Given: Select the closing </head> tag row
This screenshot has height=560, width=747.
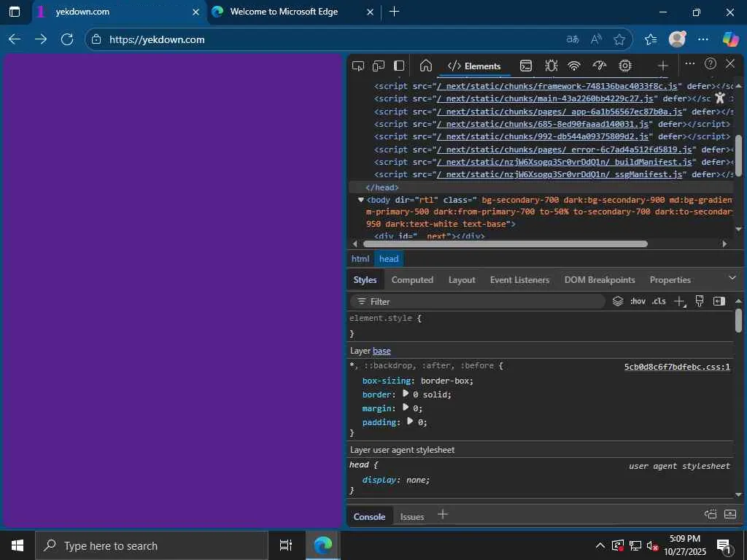Looking at the screenshot, I should pyautogui.click(x=541, y=187).
